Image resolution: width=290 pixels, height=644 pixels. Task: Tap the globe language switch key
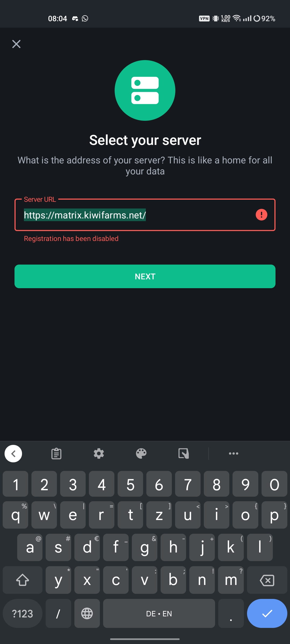point(87,613)
